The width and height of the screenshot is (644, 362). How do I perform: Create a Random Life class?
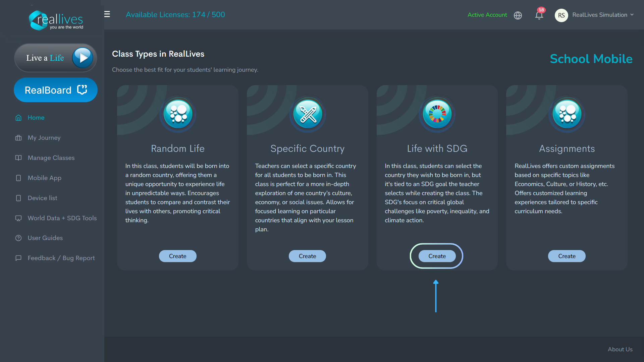(178, 256)
